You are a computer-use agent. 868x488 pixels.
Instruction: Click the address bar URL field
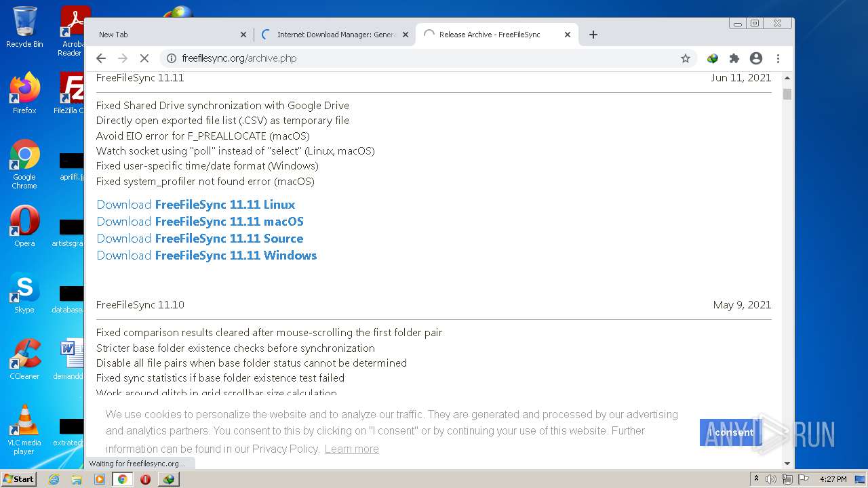point(427,58)
